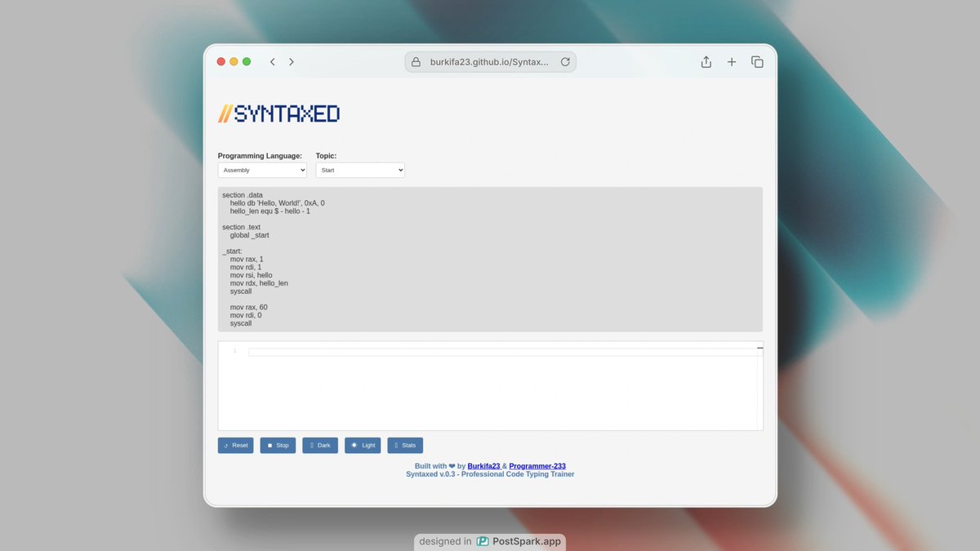Open a new tab with the plus icon
This screenshot has width=980, height=551.
pyautogui.click(x=732, y=62)
